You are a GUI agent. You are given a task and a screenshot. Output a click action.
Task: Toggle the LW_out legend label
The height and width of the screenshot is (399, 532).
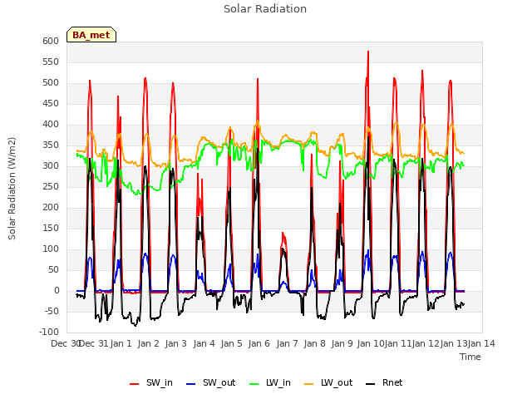[x=337, y=382]
